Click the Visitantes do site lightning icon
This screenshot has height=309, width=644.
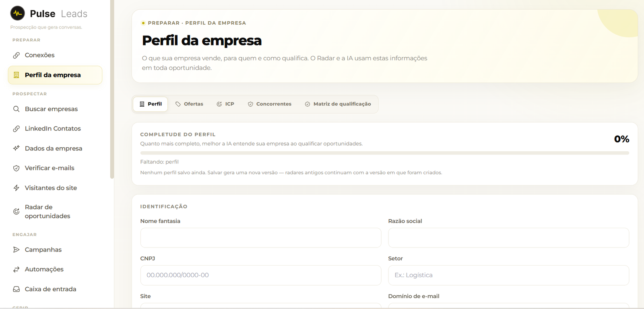(17, 188)
